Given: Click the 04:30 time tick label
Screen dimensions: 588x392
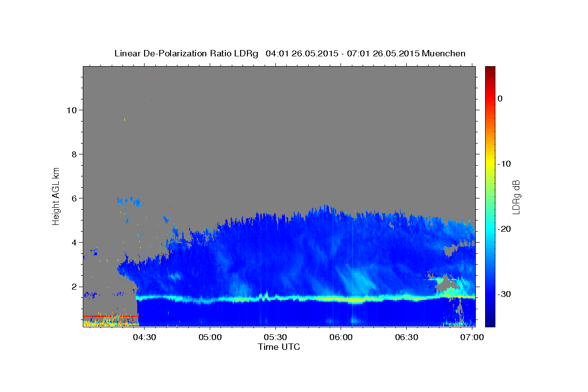Looking at the screenshot, I should pyautogui.click(x=145, y=338).
